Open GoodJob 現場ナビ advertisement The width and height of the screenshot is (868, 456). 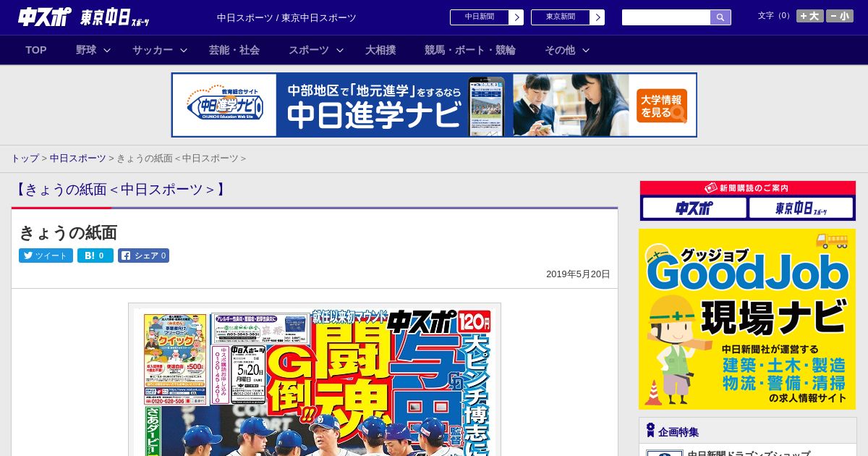click(x=747, y=319)
